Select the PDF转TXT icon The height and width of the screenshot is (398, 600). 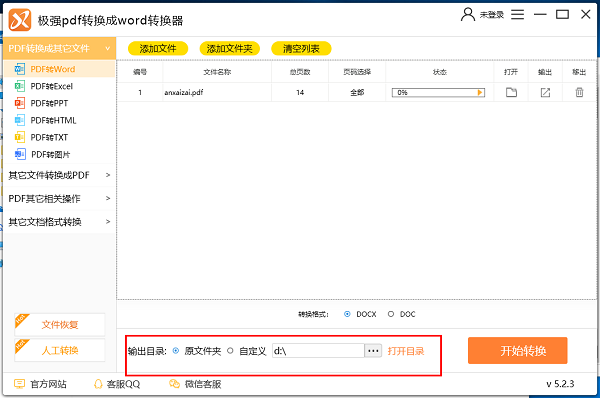(20, 137)
